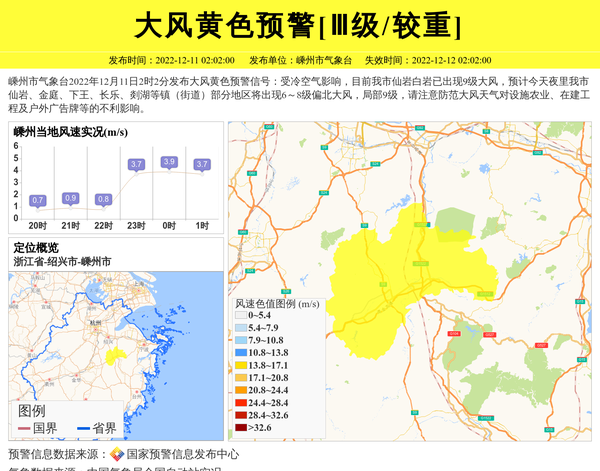The width and height of the screenshot is (600, 471).
Task: Select the 20.8~24.4 orange color swatch
Action: 241,390
